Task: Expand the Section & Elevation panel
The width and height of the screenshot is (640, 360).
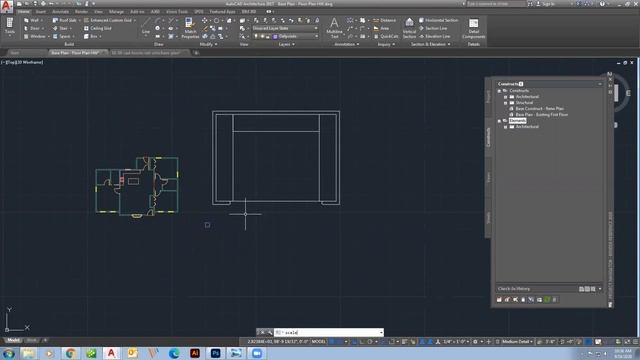Action: [431, 44]
